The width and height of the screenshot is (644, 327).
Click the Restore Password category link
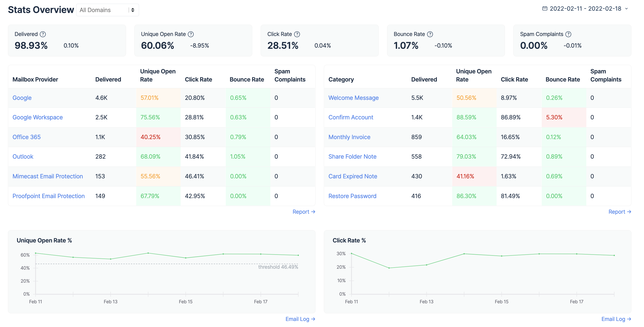pos(352,196)
